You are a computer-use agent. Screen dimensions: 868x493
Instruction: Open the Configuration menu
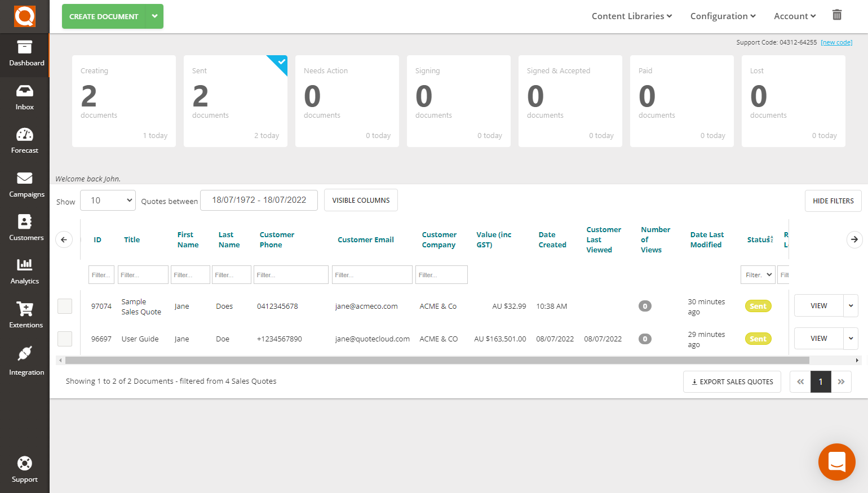[723, 16]
